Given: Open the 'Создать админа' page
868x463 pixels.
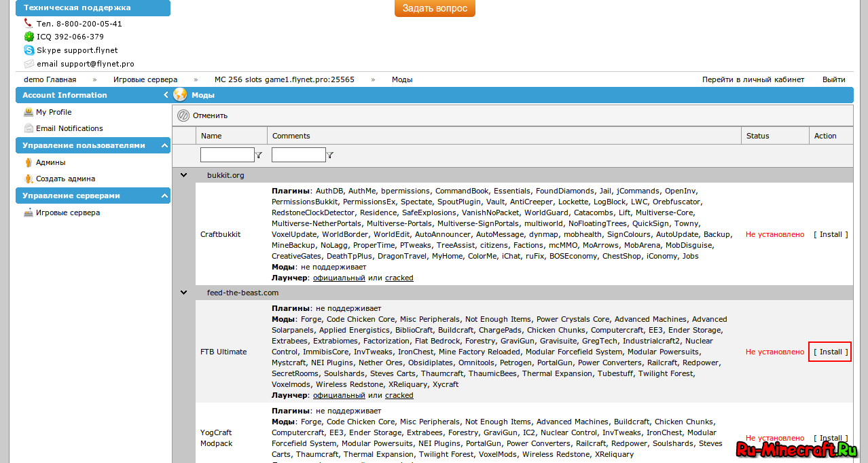Looking at the screenshot, I should pyautogui.click(x=65, y=179).
